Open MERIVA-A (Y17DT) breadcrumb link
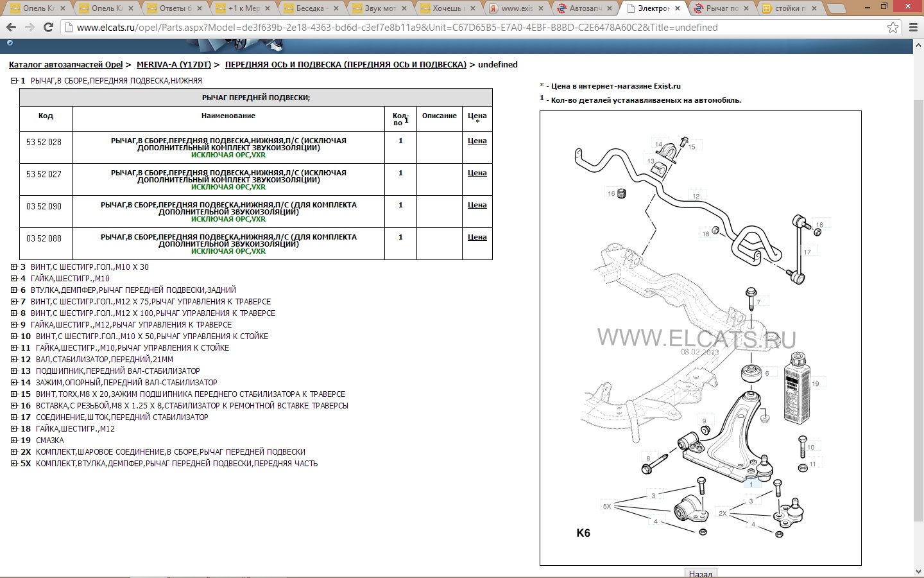The height and width of the screenshot is (578, 924). pyautogui.click(x=174, y=64)
